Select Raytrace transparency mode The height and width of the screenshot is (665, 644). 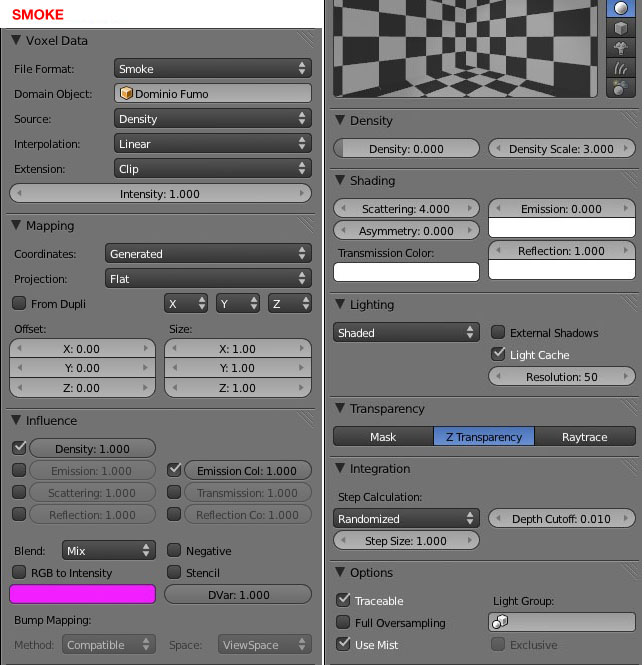tap(585, 436)
